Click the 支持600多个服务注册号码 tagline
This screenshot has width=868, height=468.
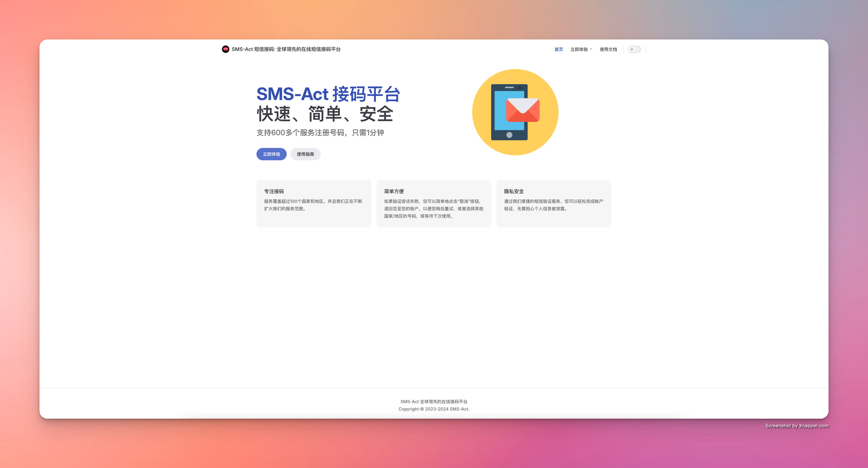pos(320,133)
